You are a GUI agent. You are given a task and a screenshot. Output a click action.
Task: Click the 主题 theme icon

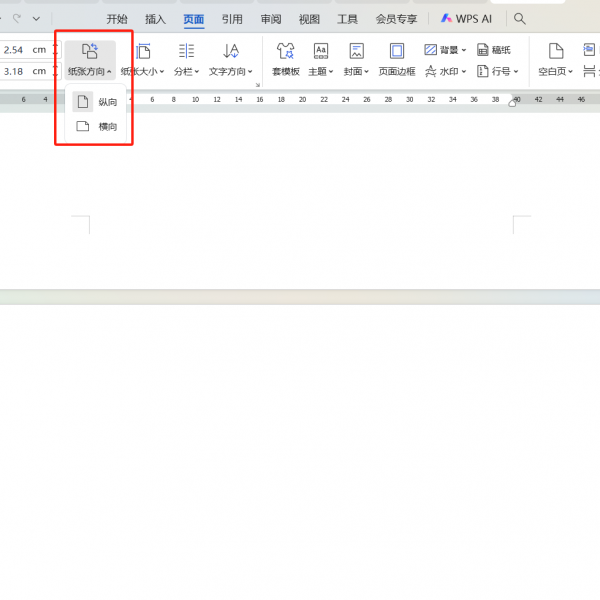(321, 52)
